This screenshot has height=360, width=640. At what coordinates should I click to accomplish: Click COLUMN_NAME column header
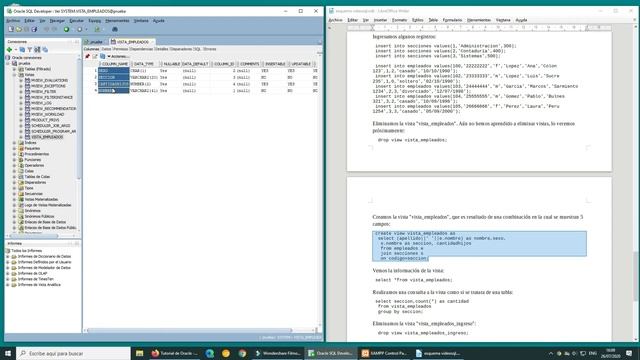115,64
